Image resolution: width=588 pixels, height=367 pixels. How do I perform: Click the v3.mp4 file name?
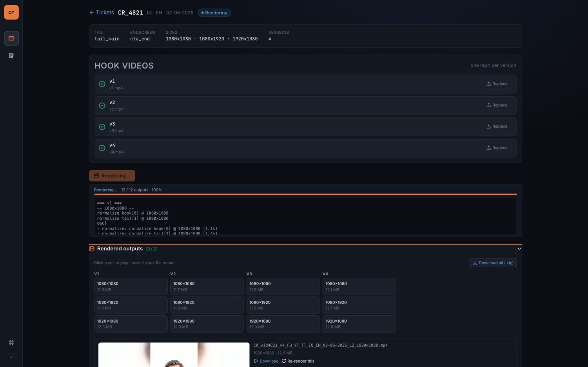[116, 131]
